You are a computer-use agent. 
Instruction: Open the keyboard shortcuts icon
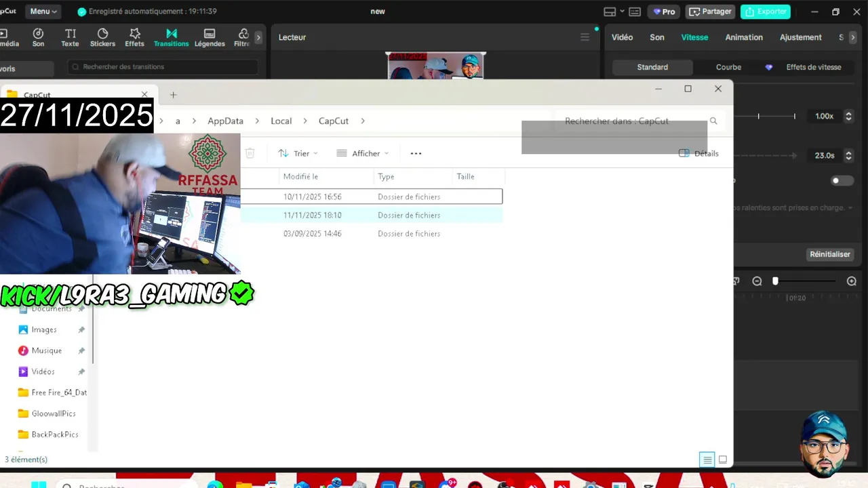[635, 12]
